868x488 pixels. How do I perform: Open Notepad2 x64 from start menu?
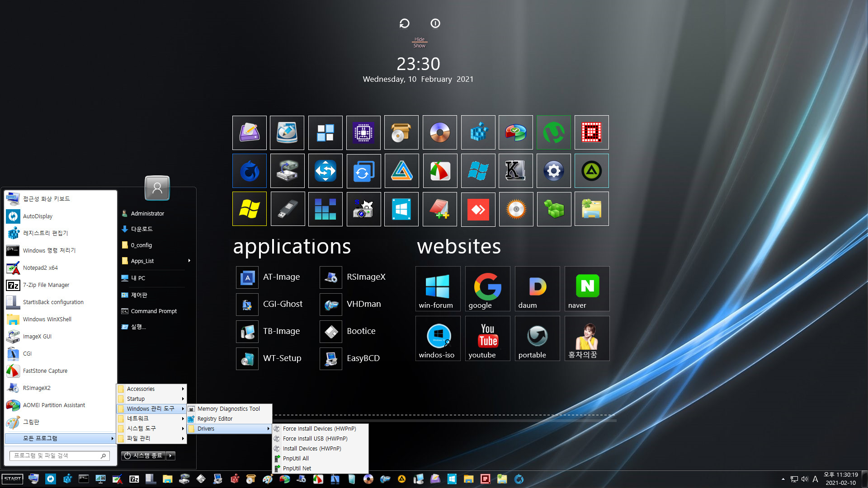60,268
